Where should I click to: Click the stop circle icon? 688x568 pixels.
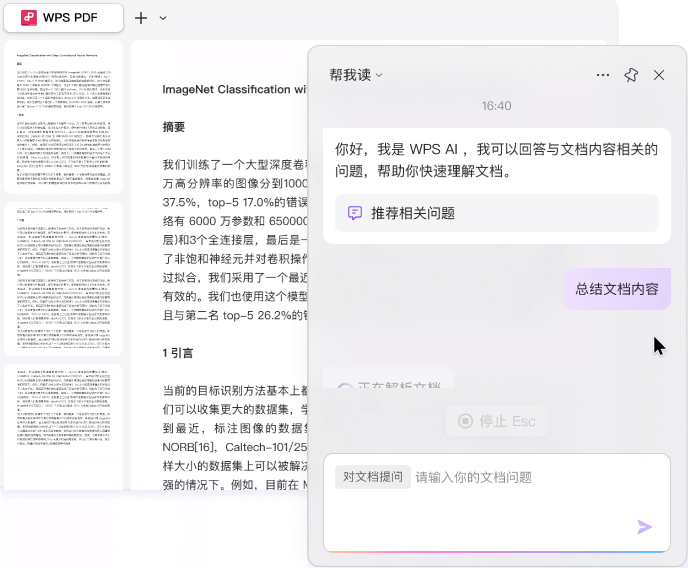(x=465, y=421)
